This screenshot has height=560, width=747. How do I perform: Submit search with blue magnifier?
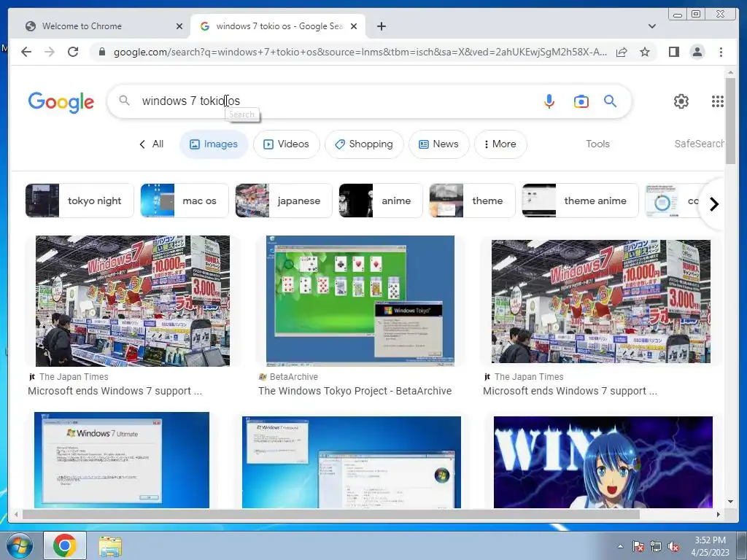point(610,101)
